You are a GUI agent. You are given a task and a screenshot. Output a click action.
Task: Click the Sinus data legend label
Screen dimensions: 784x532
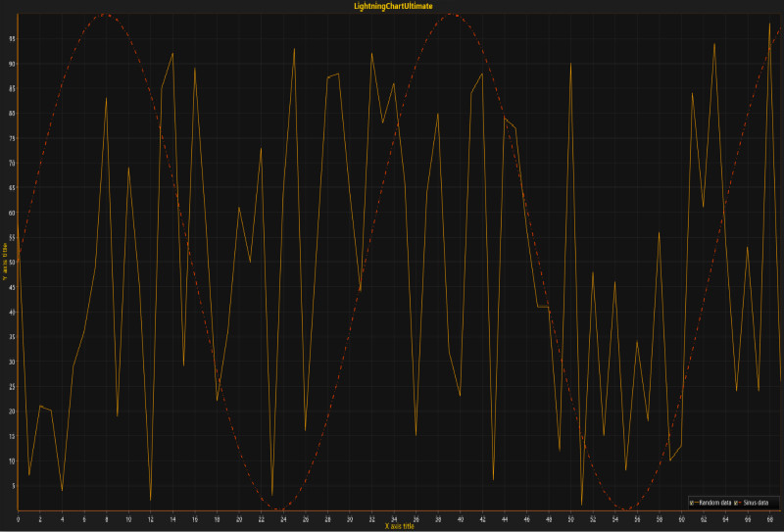pos(756,502)
